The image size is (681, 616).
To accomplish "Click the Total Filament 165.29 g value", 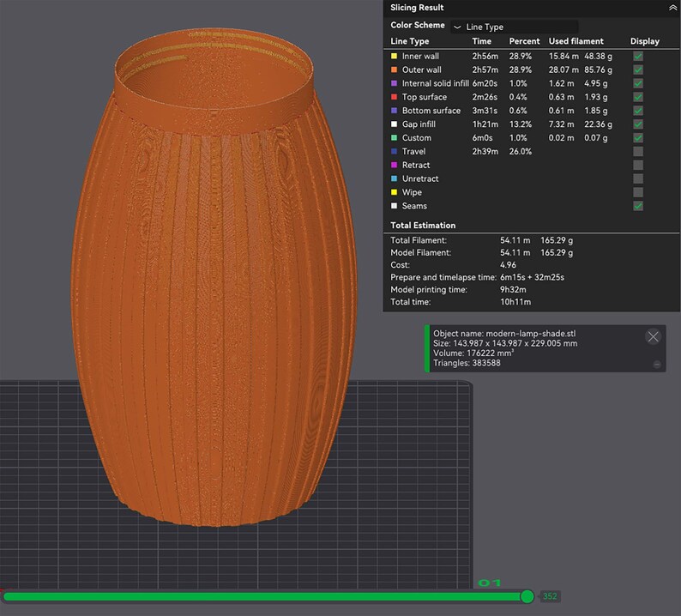I will (x=557, y=240).
